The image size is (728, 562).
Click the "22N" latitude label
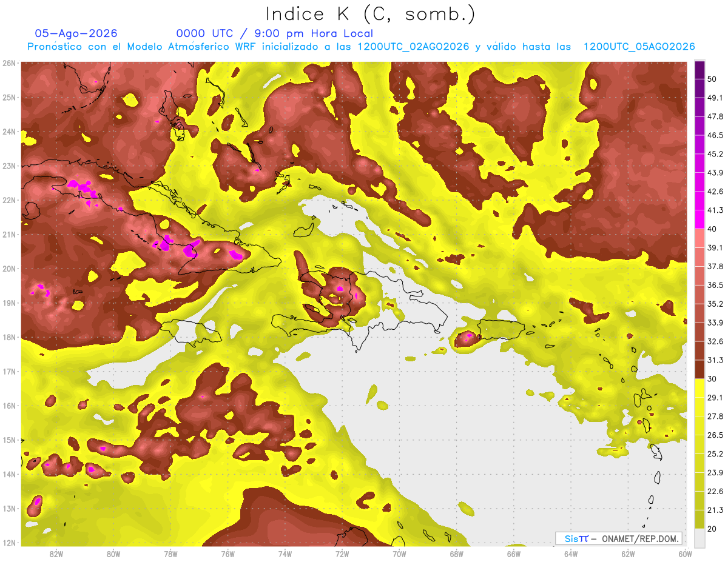click(9, 200)
